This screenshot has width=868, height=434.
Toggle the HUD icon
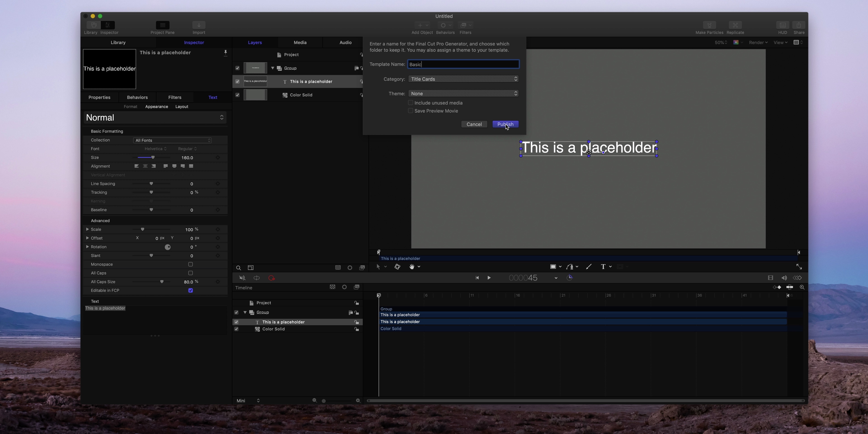[x=782, y=25]
